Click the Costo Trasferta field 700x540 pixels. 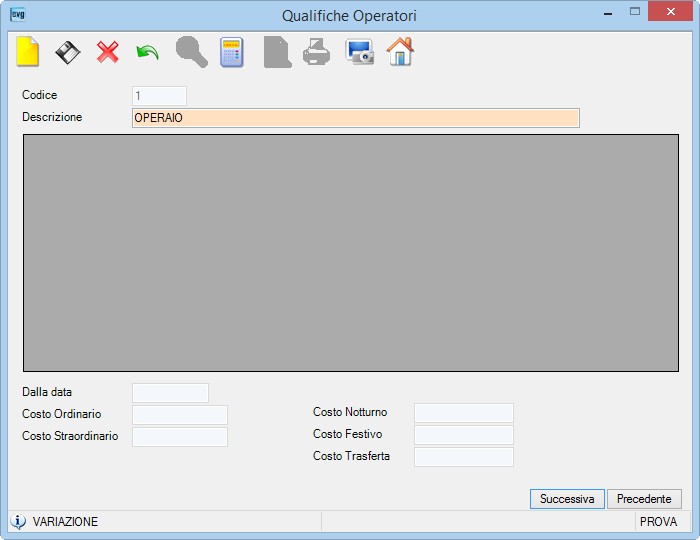point(464,457)
